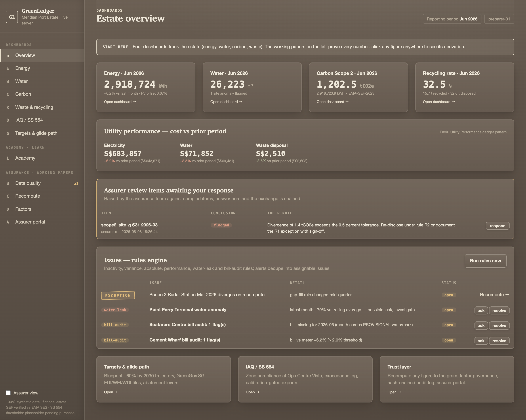Image resolution: width=526 pixels, height=420 pixels.
Task: Resolve Point Ferry Terminal water anomaly
Action: (499, 310)
